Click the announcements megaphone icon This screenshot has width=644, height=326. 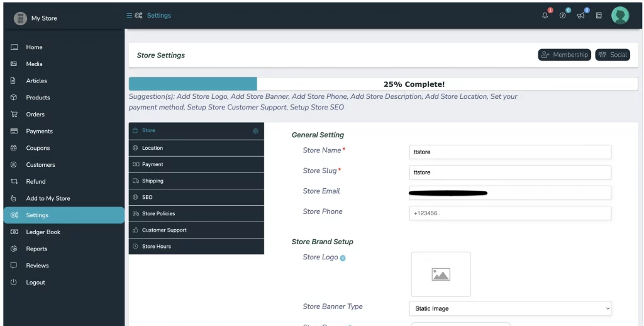point(580,16)
